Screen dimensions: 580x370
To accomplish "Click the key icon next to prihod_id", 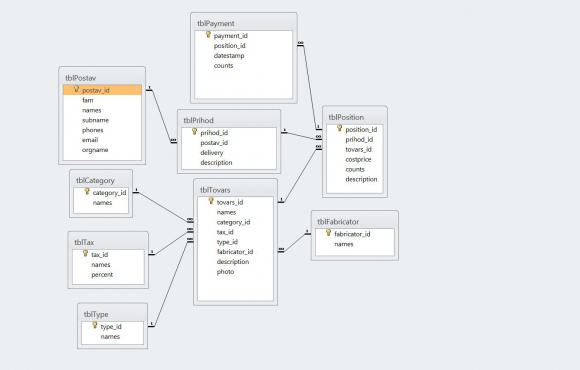I will click(195, 132).
